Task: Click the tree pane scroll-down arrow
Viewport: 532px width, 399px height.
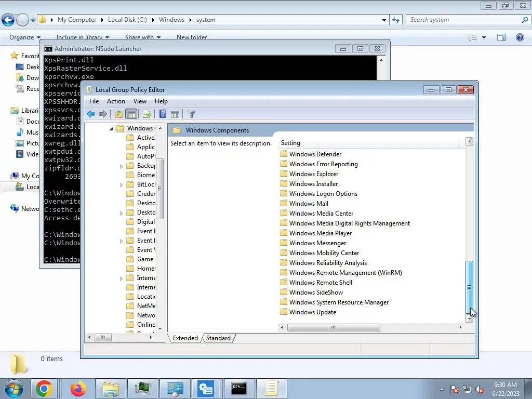Action: click(x=160, y=328)
